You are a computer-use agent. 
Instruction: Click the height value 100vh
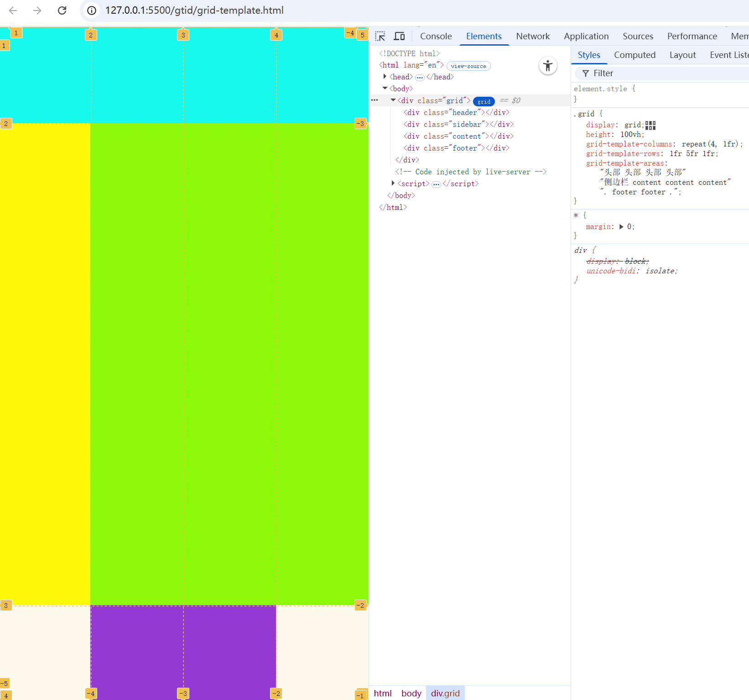(631, 135)
